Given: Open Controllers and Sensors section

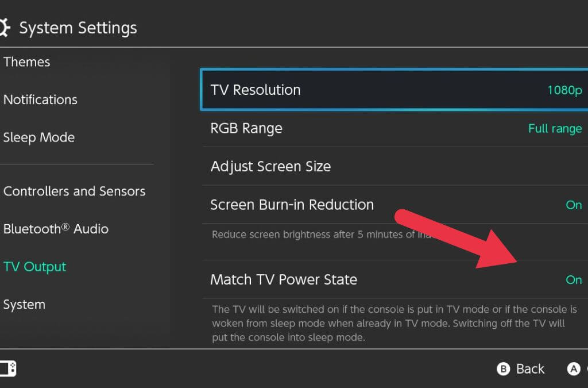Looking at the screenshot, I should point(75,191).
